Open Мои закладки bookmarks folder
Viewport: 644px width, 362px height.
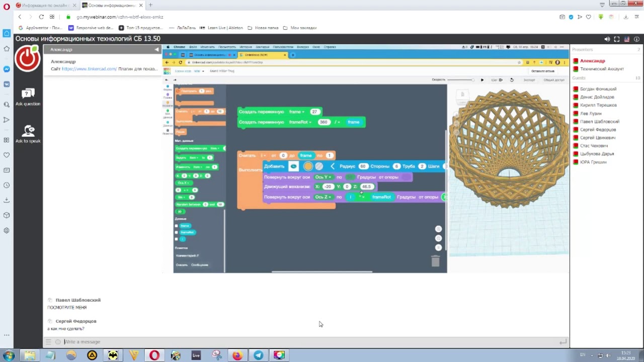pyautogui.click(x=300, y=28)
